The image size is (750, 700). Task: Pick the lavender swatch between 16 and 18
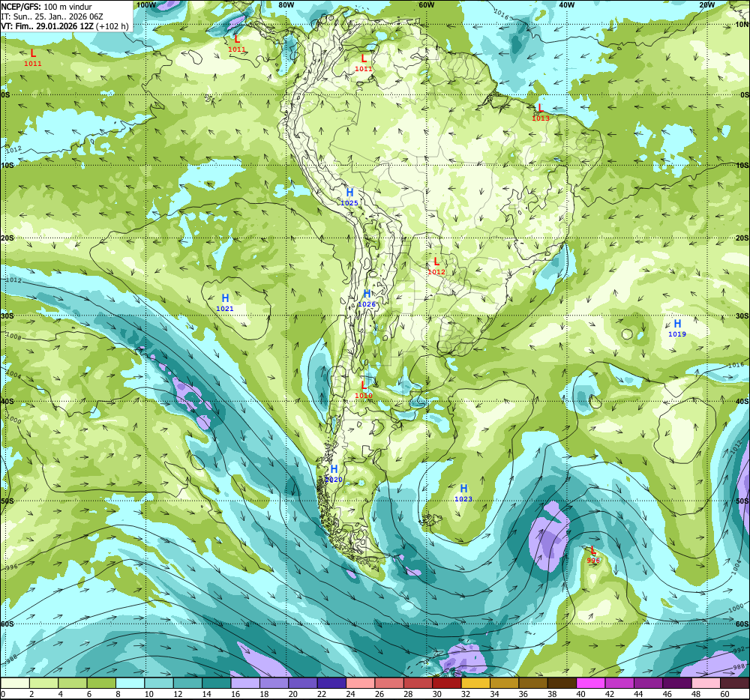(245, 684)
